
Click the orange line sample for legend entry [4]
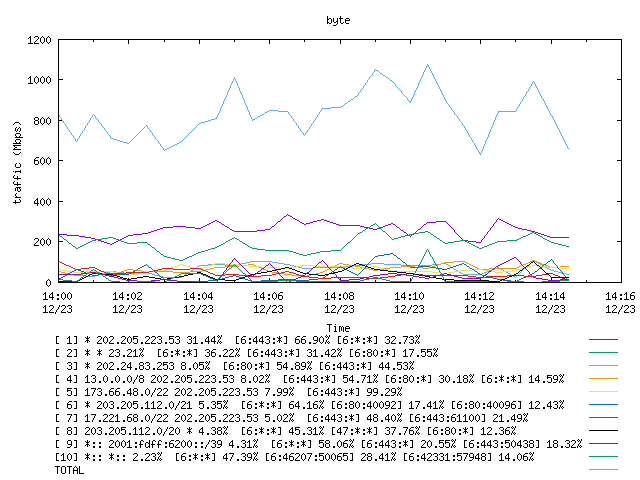tap(603, 379)
